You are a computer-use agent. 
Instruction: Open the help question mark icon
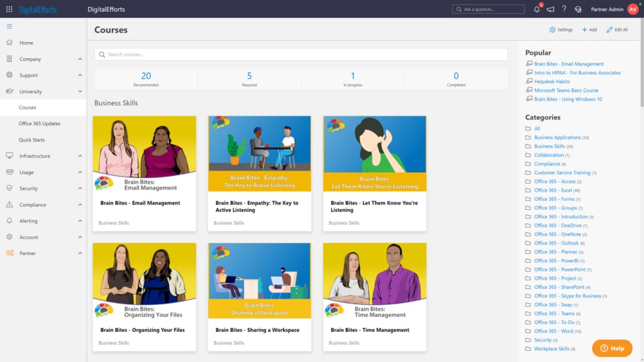564,9
